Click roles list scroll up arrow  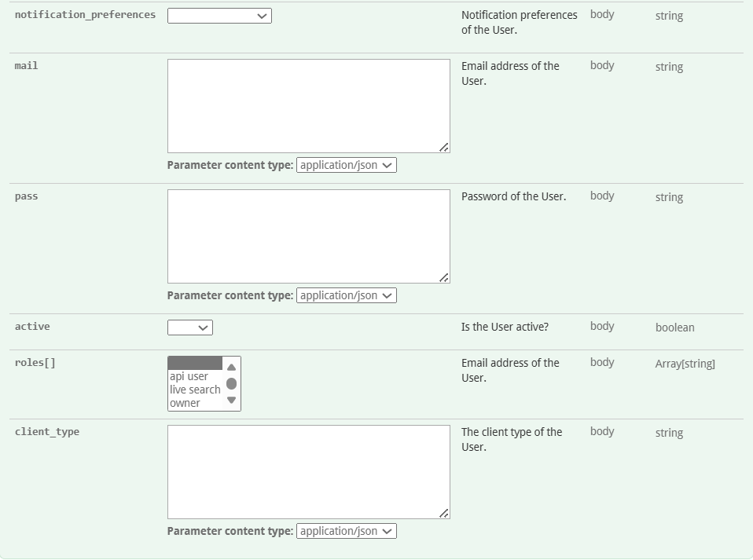click(231, 367)
